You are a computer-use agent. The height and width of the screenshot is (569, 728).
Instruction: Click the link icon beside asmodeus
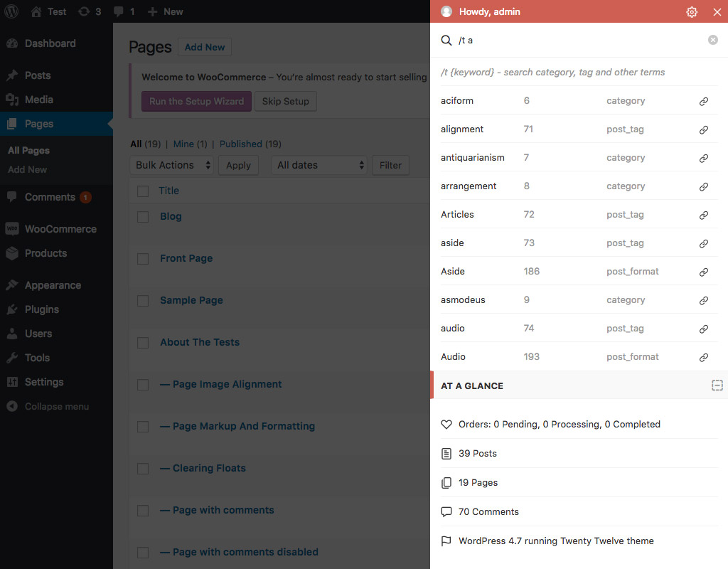click(704, 300)
